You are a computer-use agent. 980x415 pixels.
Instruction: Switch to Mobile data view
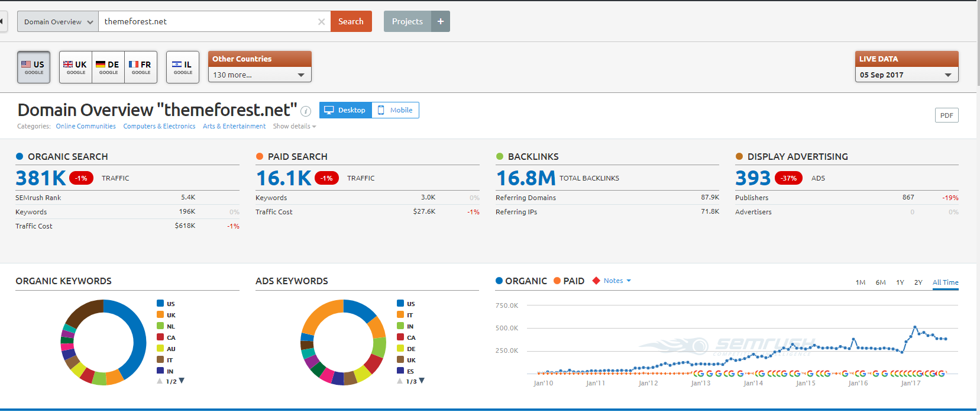pos(395,110)
